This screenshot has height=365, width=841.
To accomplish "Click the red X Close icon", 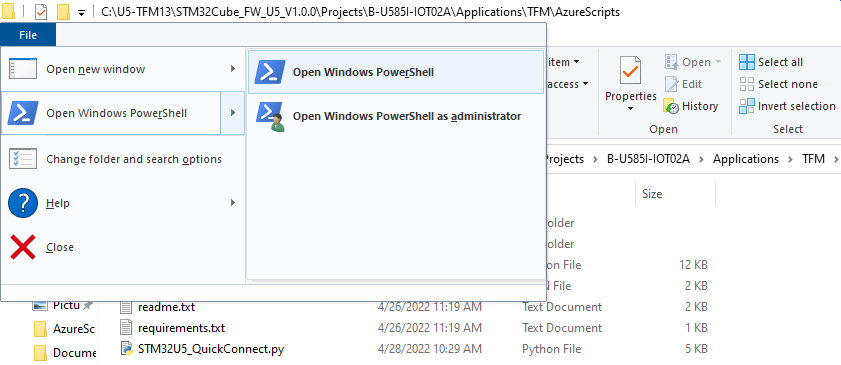I will click(x=23, y=247).
